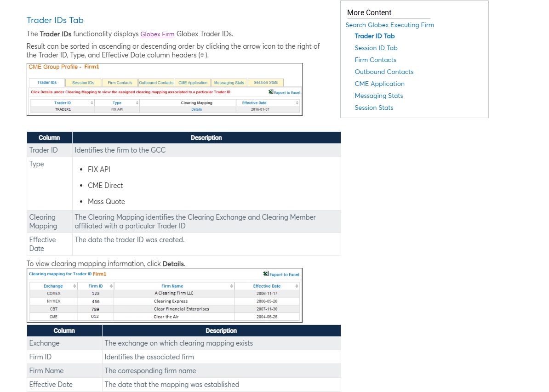The height and width of the screenshot is (392, 549).
Task: Open Session ID Tab sidebar link
Action: (376, 48)
